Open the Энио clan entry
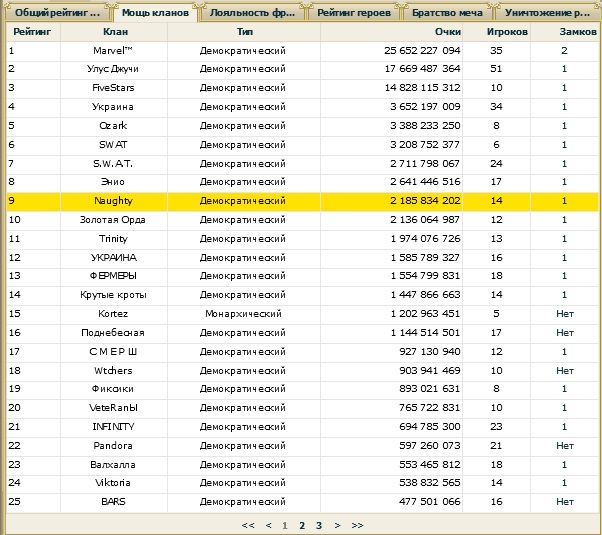The height and width of the screenshot is (535, 602). [x=113, y=182]
